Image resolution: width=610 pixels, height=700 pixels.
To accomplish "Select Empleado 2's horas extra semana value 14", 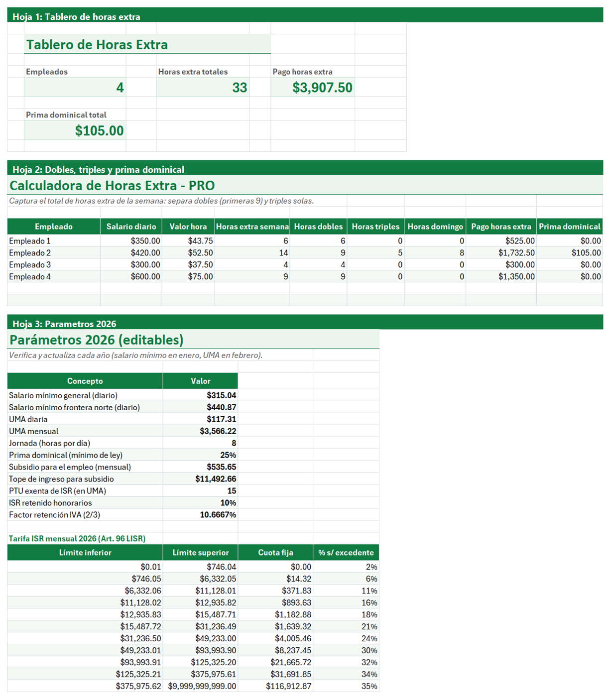I will (x=252, y=252).
